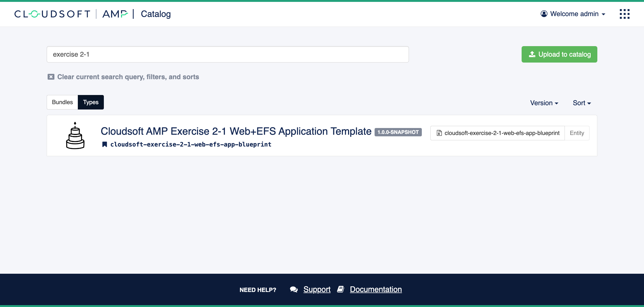The height and width of the screenshot is (307, 644).
Task: Click the Entity type label
Action: [x=577, y=133]
